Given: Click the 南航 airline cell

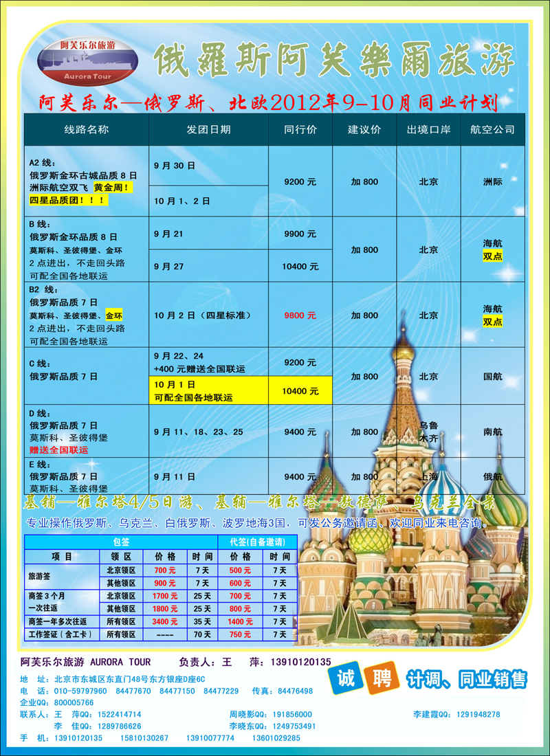Looking at the screenshot, I should pyautogui.click(x=492, y=432).
